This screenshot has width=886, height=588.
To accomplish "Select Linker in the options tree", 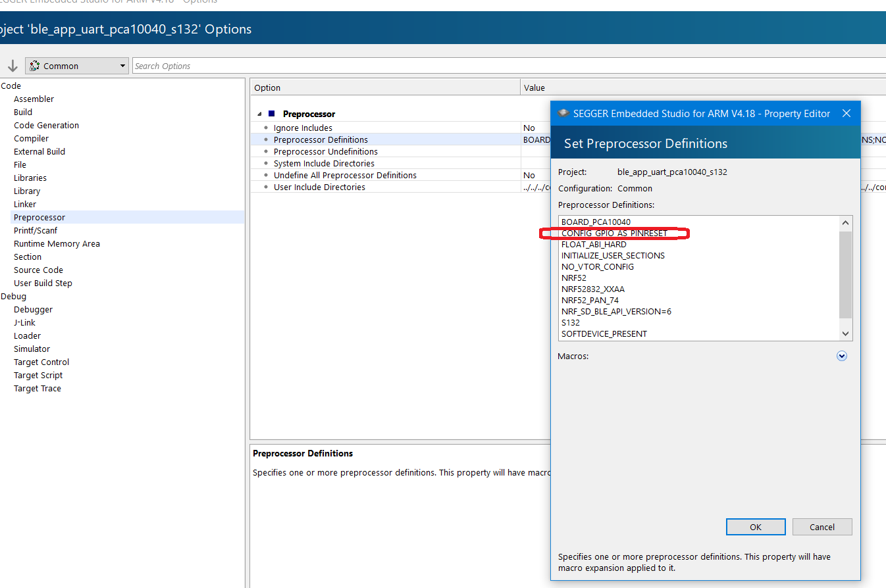I will (25, 204).
